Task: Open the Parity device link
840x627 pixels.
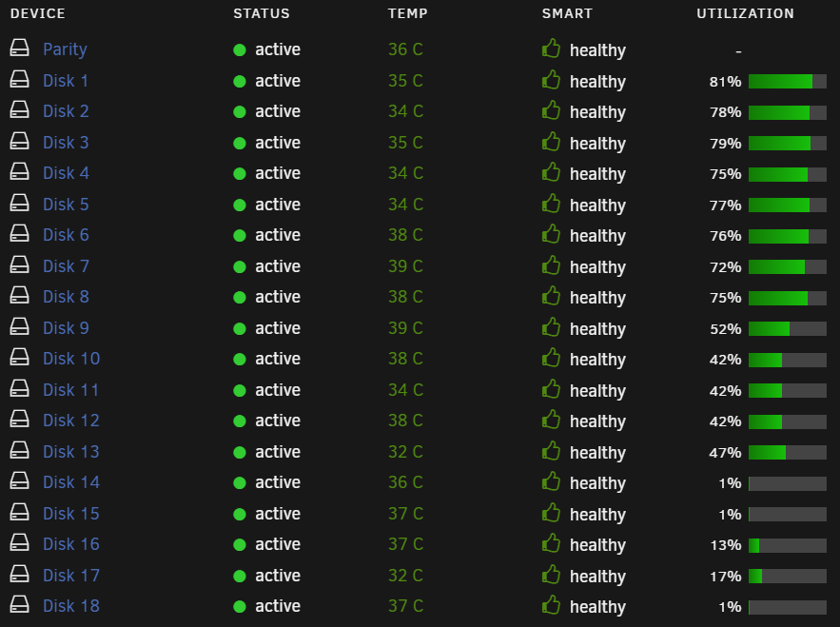Action: pos(65,49)
